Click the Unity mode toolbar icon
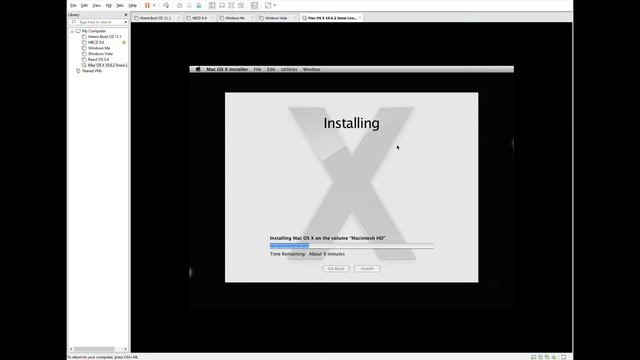The height and width of the screenshot is (360, 640). click(241, 5)
